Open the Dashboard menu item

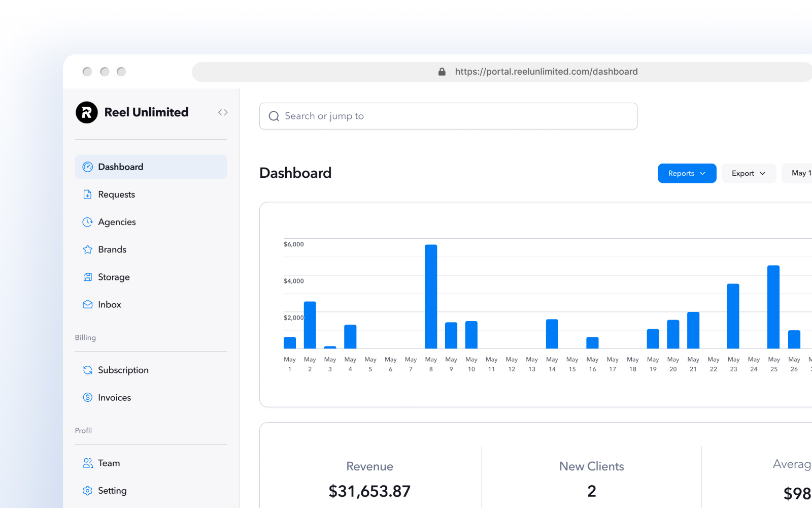[151, 167]
